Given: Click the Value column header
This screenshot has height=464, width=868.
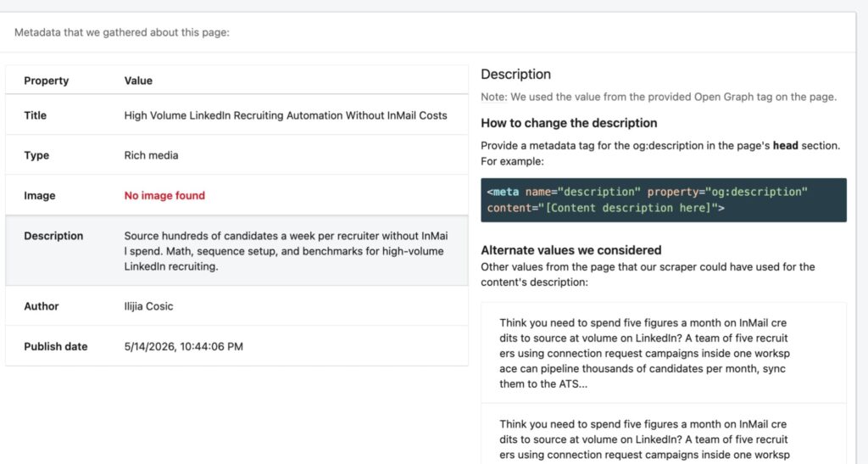Looking at the screenshot, I should click(138, 81).
